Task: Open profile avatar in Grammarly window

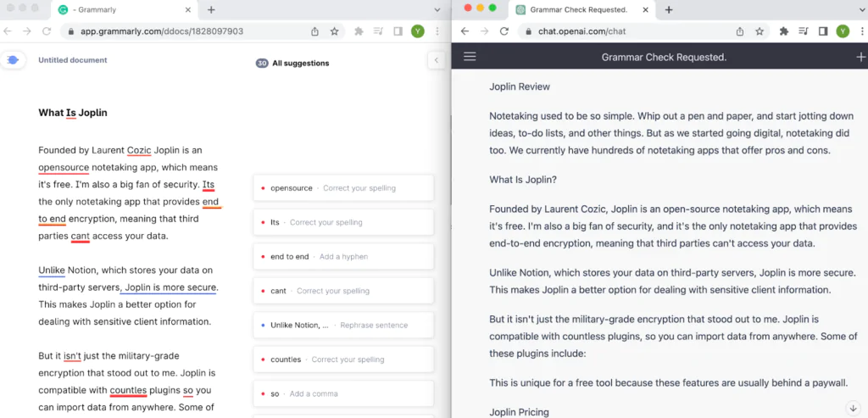Action: pos(418,31)
